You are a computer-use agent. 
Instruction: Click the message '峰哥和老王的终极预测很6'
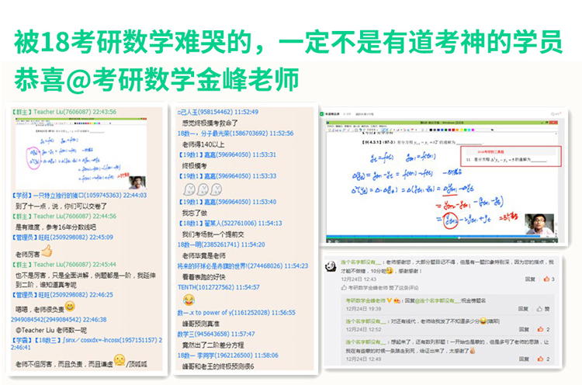[218, 366]
